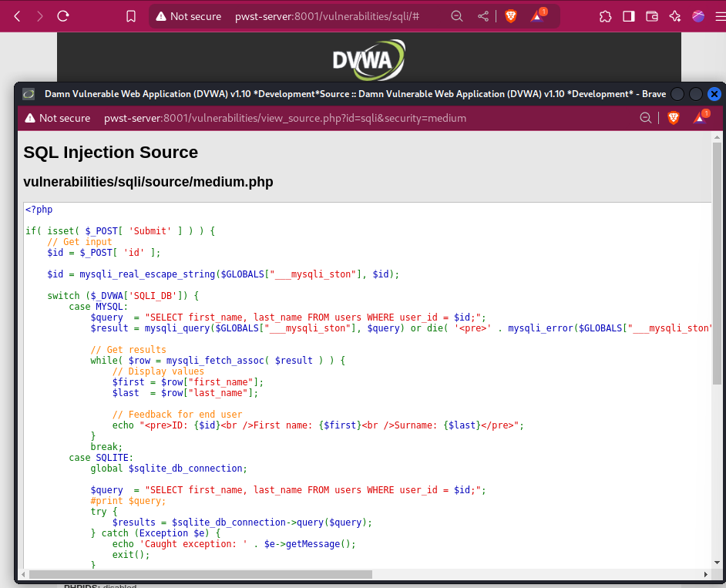Toggle the browser sidebar panel
Viewport: 726px width, 588px height.
click(x=629, y=16)
